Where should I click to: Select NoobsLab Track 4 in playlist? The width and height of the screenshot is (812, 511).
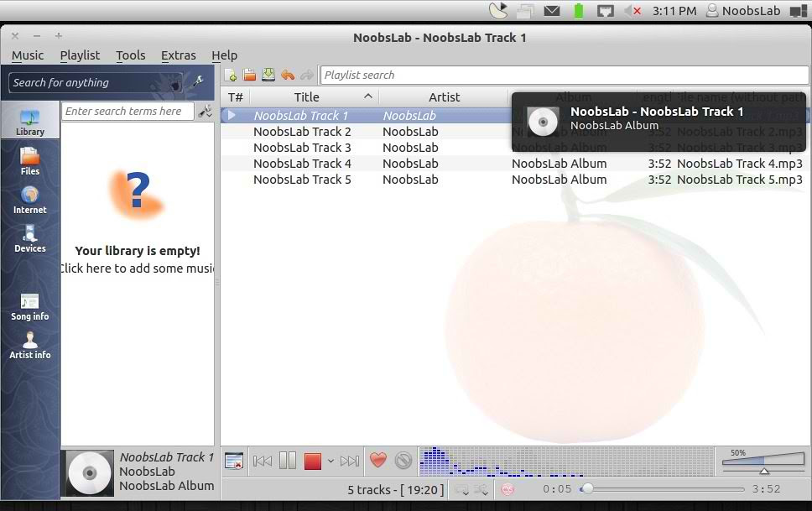coord(514,164)
